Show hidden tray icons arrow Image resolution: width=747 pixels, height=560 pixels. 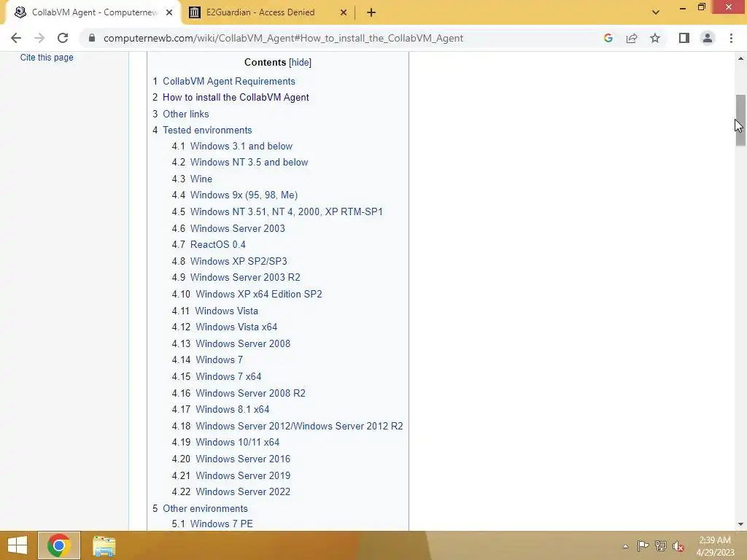(x=625, y=546)
